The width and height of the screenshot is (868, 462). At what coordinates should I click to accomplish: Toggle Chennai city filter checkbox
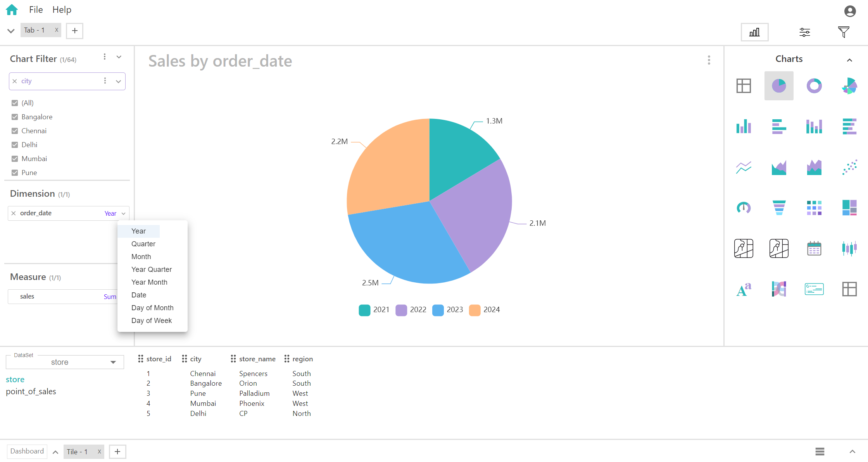click(14, 131)
